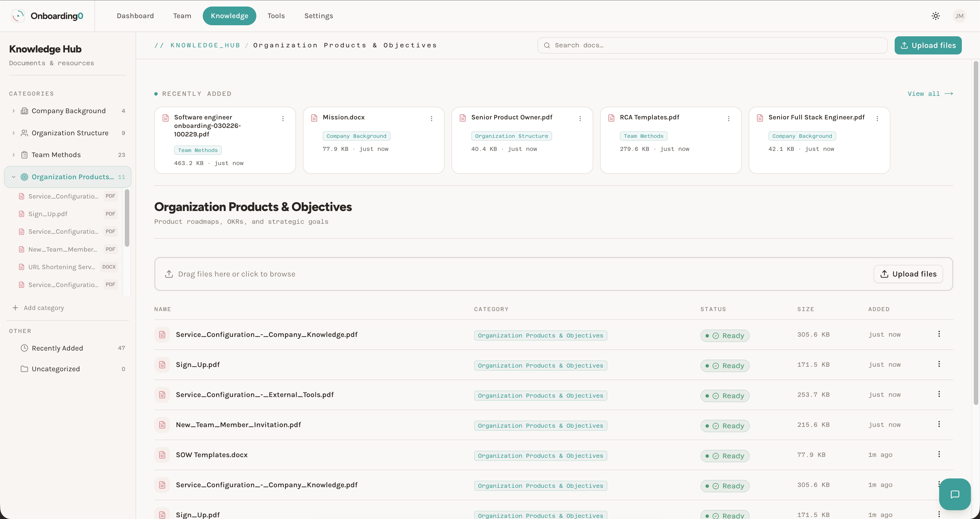Click the PDF icon beside SOW Templates.docx
This screenshot has width=980, height=519.
tap(162, 455)
